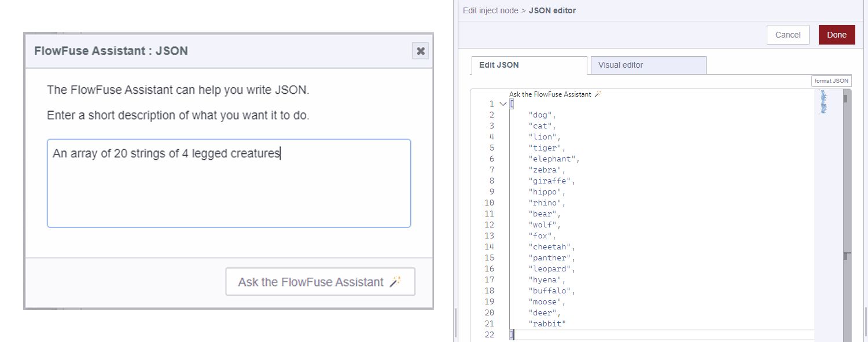Open the Edit inject node breadcrumb link
The image size is (868, 342).
pyautogui.click(x=491, y=10)
